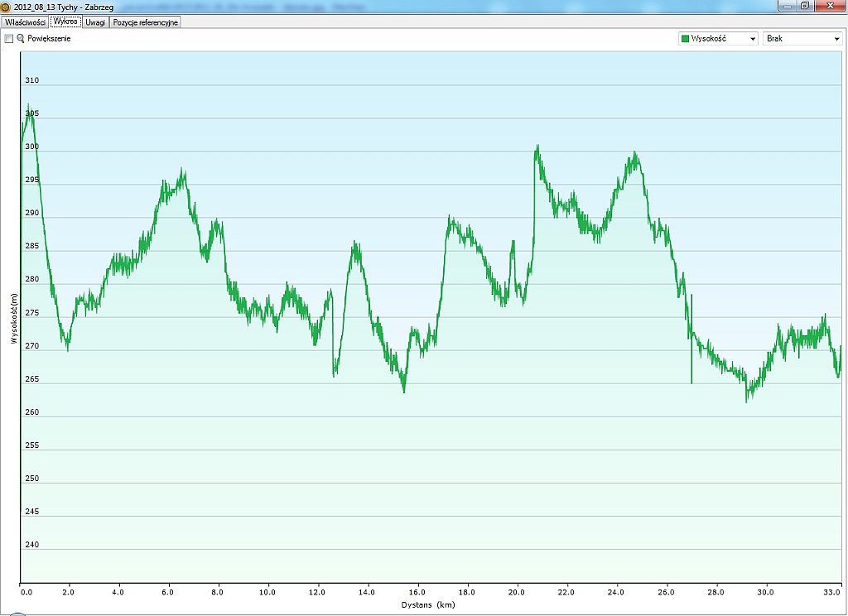Click the highest elevation peak near chart start

[x=29, y=107]
